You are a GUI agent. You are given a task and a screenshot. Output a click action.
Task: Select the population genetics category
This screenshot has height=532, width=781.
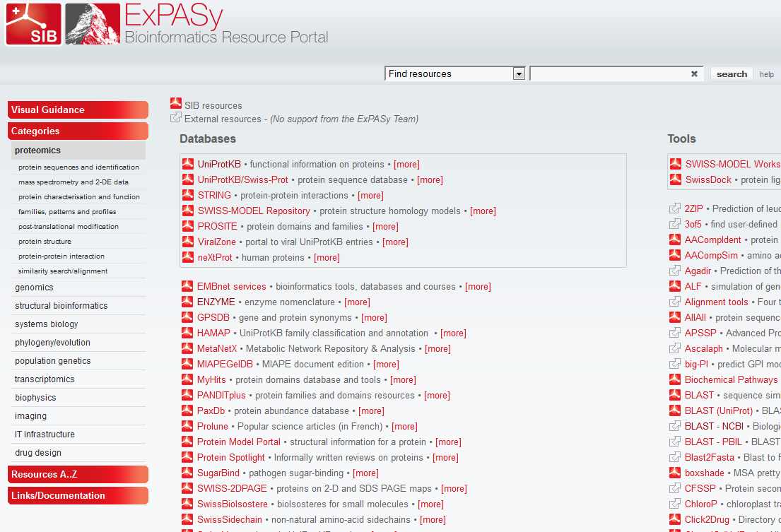[53, 361]
